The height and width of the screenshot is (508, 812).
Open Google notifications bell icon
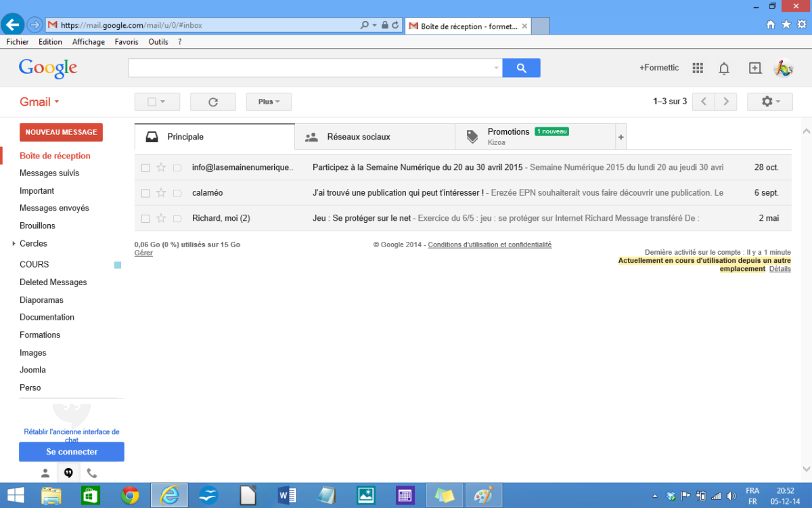[x=724, y=68]
